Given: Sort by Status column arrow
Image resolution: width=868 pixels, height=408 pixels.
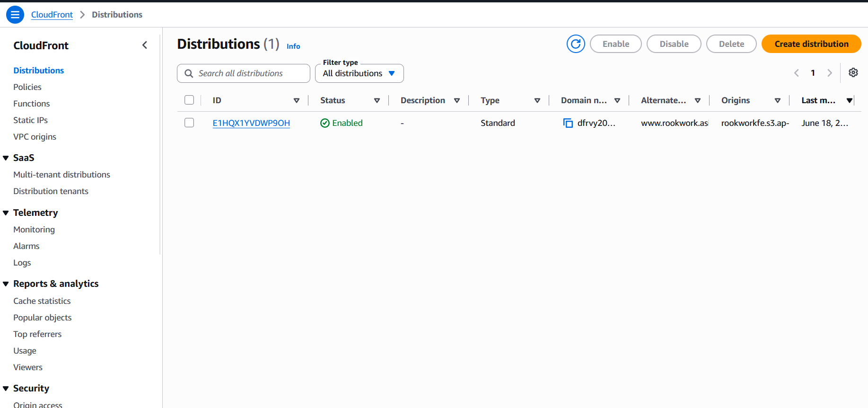Looking at the screenshot, I should tap(377, 100).
